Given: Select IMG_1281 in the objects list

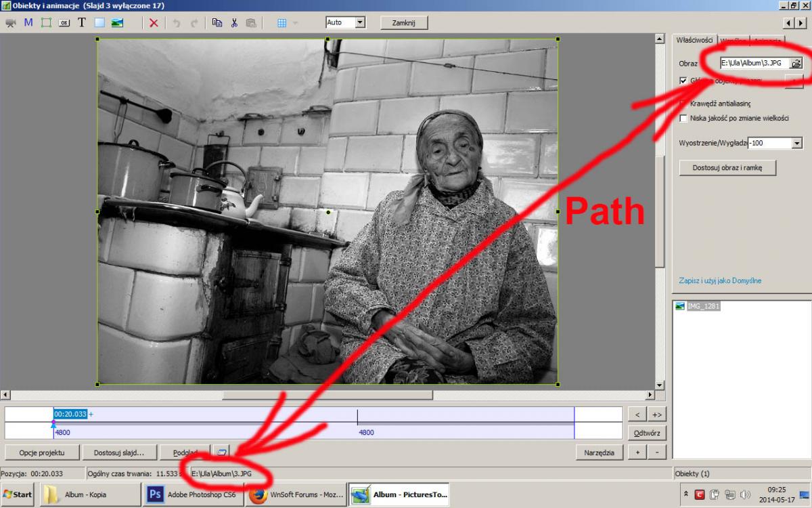Looking at the screenshot, I should pyautogui.click(x=703, y=306).
